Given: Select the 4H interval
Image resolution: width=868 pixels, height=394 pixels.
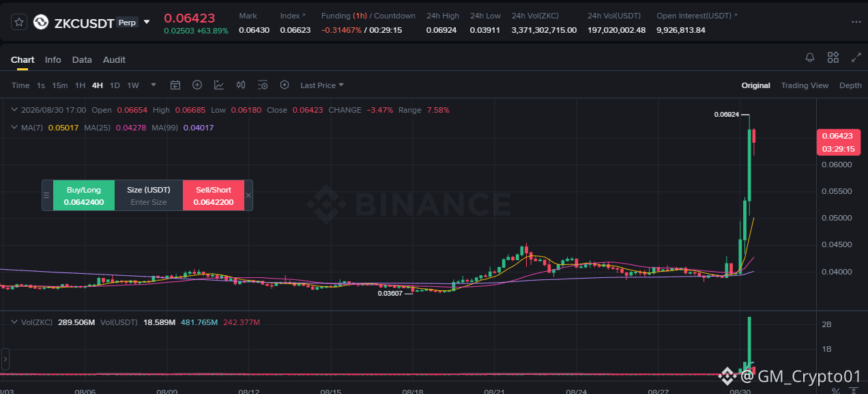Looking at the screenshot, I should (98, 85).
